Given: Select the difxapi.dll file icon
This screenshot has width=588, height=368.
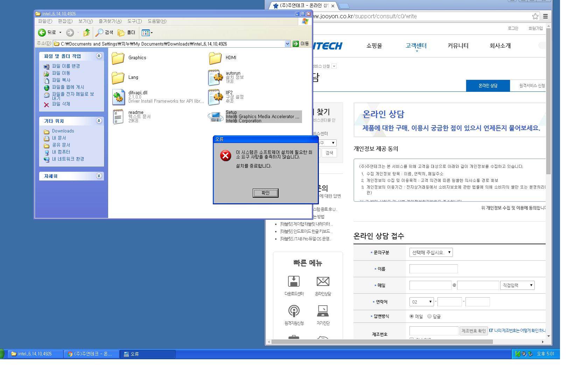Looking at the screenshot, I should (x=119, y=97).
